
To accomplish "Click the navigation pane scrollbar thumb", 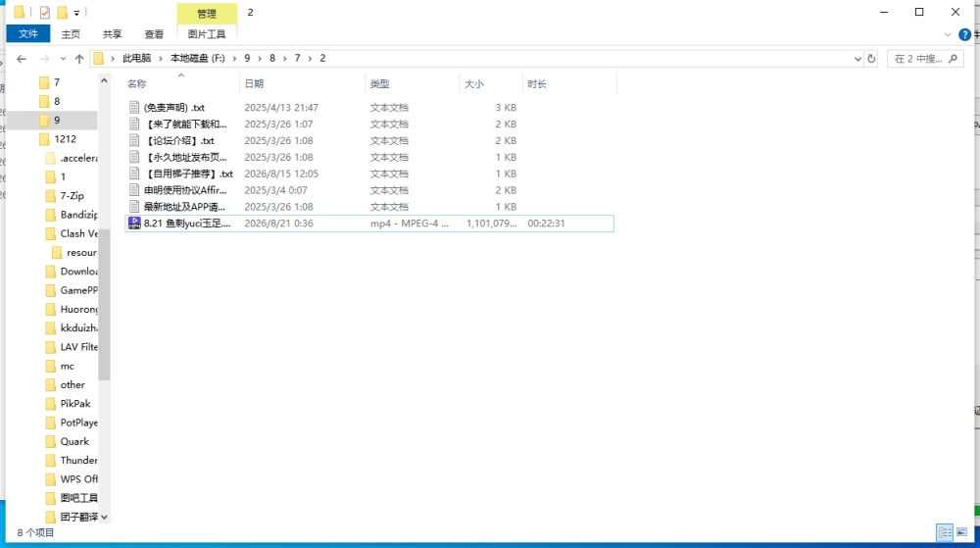I will pyautogui.click(x=105, y=304).
